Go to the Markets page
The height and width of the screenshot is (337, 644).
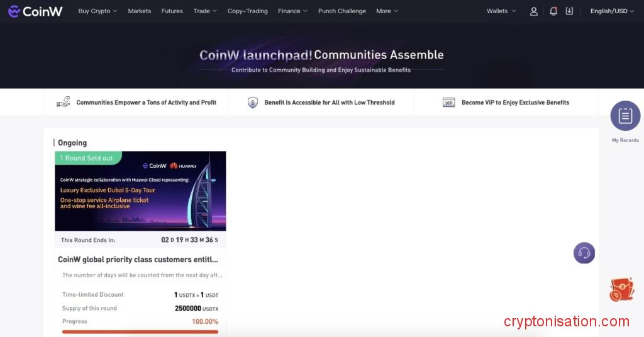[x=140, y=11]
